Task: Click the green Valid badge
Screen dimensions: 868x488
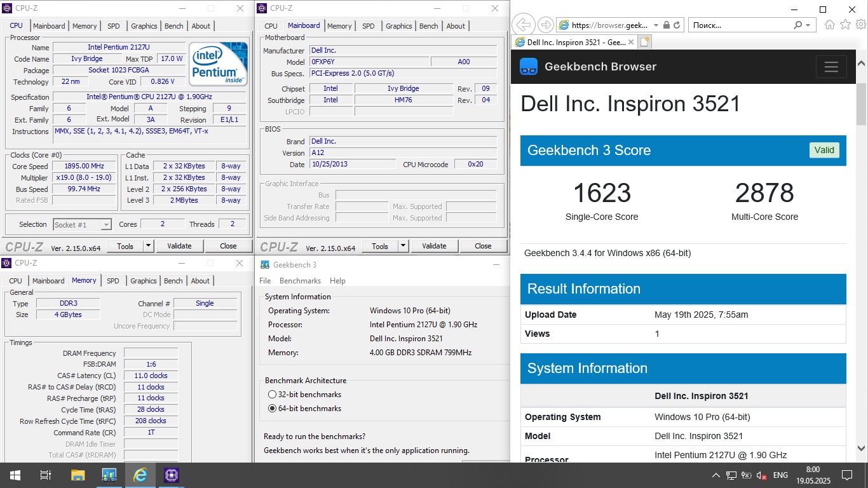Action: pyautogui.click(x=824, y=151)
